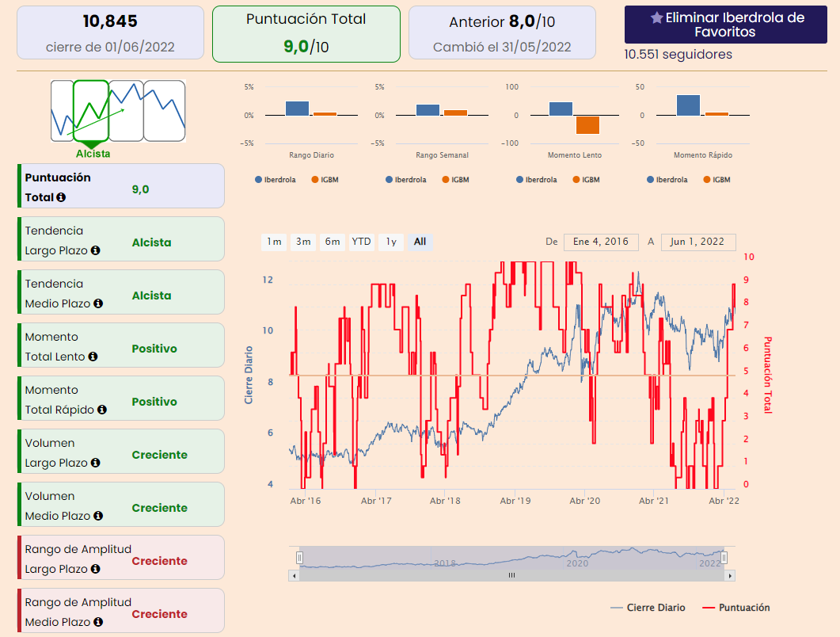Open info icon next to Puntuación Total
This screenshot has height=637, width=840.
[x=61, y=197]
